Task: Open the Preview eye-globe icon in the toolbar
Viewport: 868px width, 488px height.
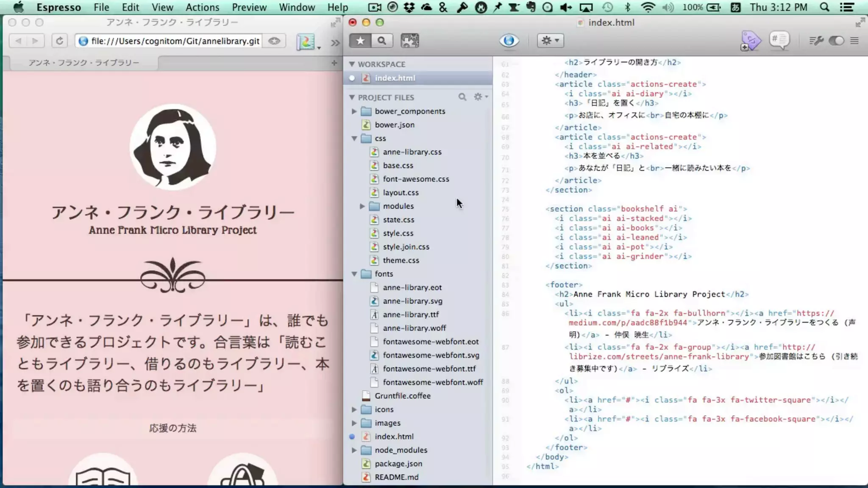Action: point(509,41)
